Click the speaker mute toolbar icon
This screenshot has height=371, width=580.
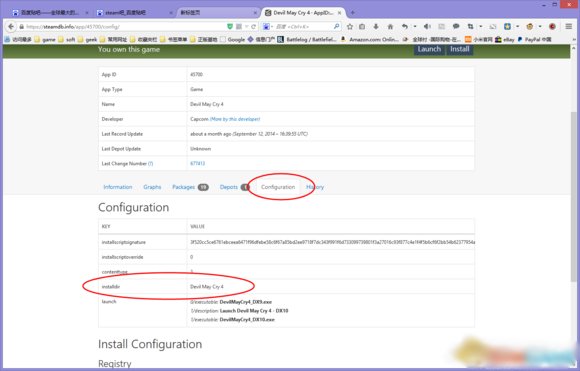(x=427, y=27)
